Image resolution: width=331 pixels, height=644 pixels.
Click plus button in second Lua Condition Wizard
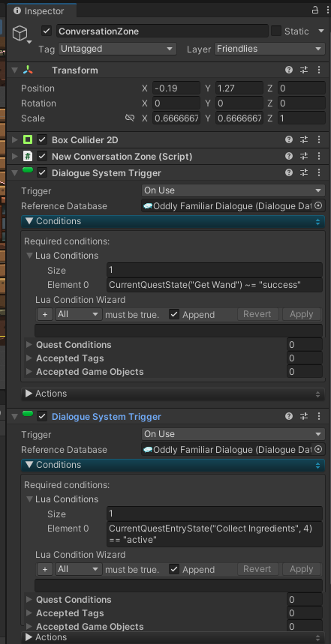click(45, 569)
